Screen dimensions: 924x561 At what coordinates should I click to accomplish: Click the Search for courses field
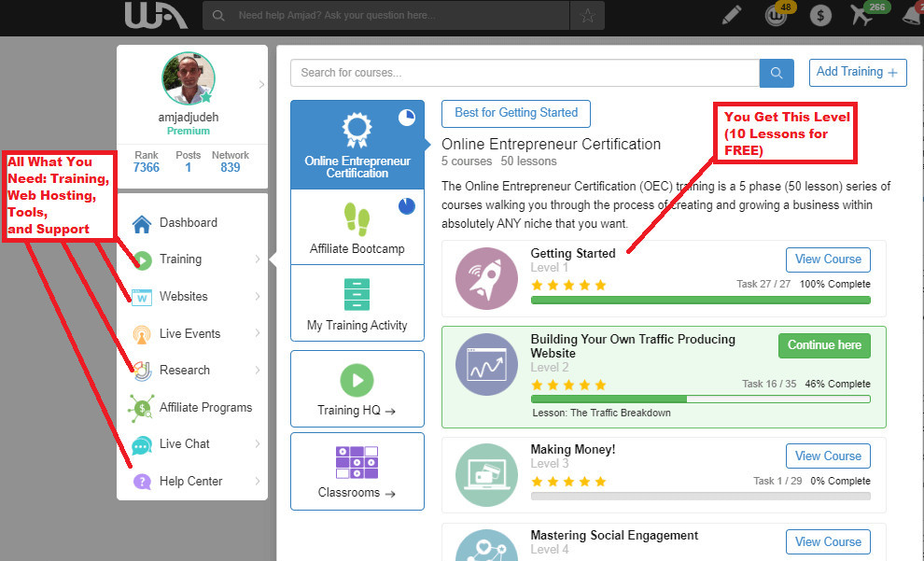point(525,73)
